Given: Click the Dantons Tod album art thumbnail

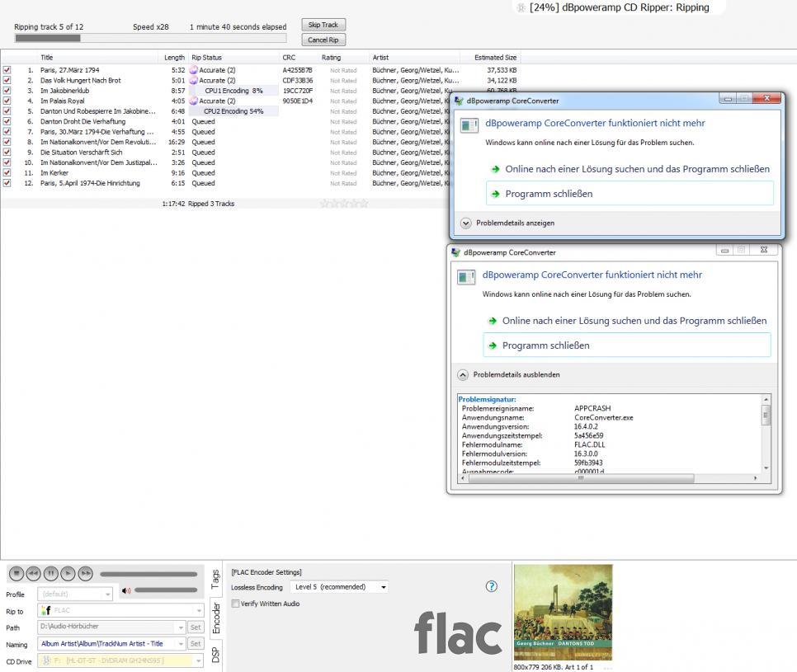Looking at the screenshot, I should tap(562, 613).
